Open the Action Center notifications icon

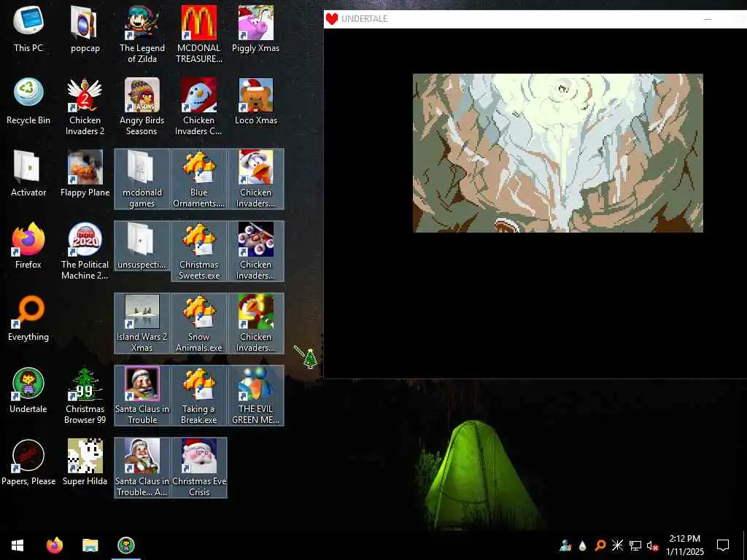(x=723, y=545)
